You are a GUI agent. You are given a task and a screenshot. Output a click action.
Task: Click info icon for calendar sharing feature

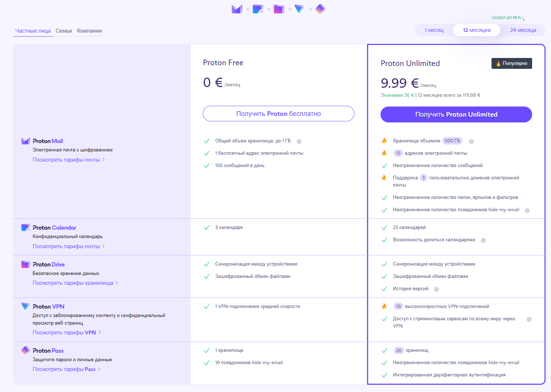point(483,240)
